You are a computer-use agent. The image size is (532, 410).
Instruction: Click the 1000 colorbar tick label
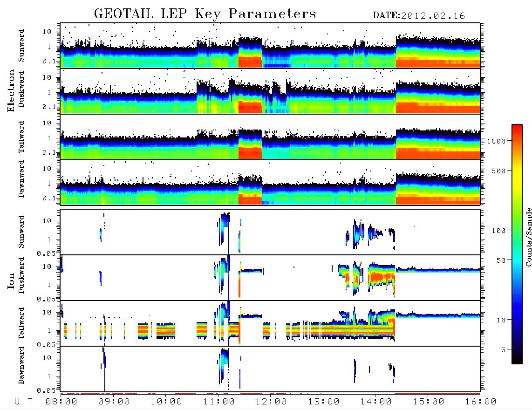pyautogui.click(x=496, y=141)
